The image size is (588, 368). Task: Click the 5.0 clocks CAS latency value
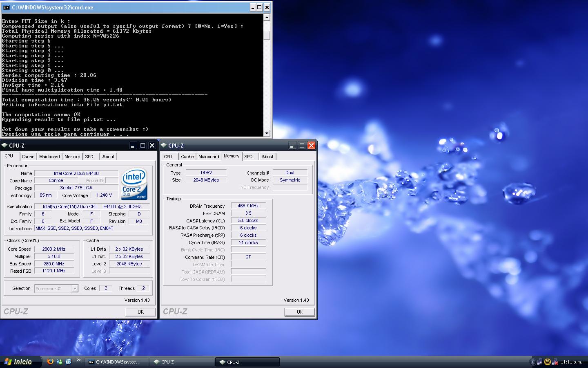coord(248,220)
